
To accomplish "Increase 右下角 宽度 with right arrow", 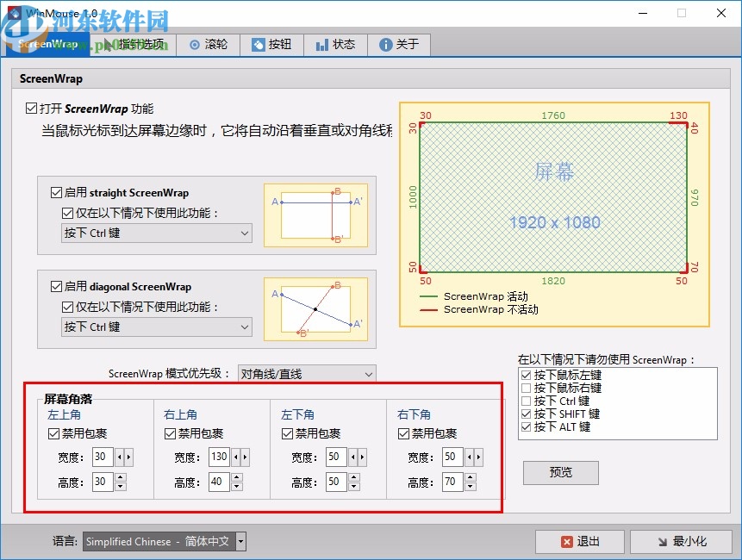I will coord(478,457).
